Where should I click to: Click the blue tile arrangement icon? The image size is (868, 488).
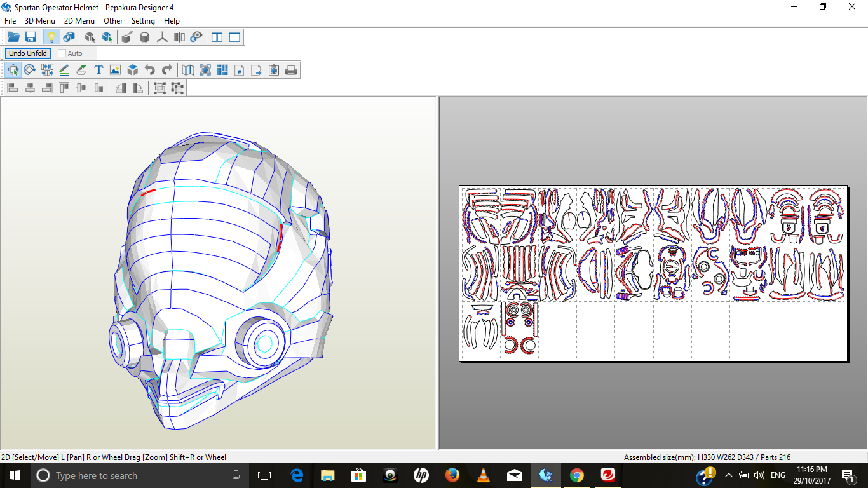(222, 70)
